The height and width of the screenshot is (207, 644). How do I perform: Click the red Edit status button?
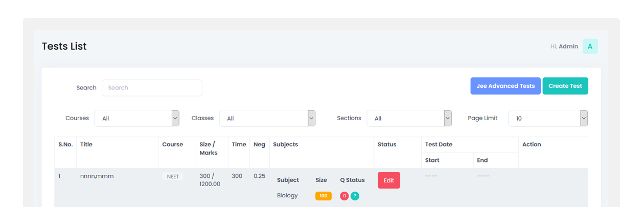389,180
